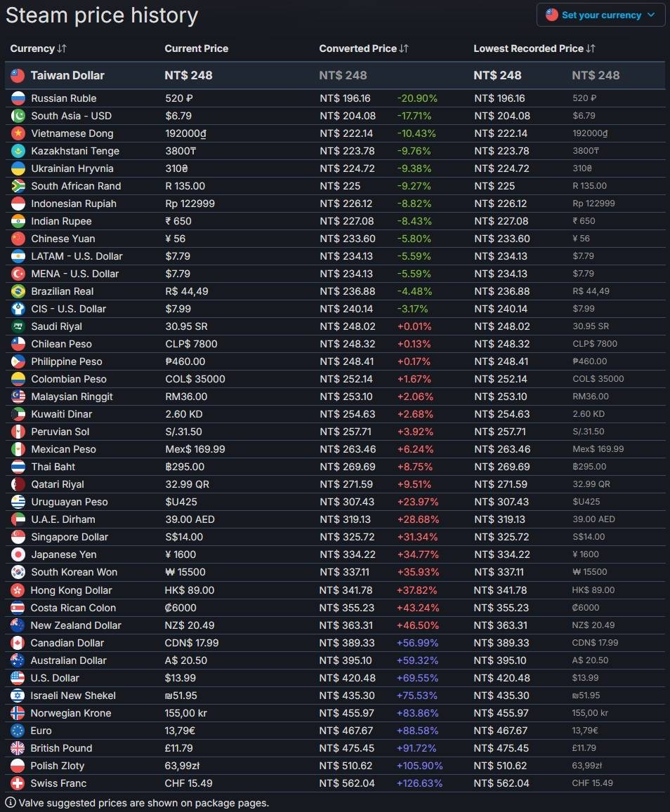Click the 520 ₽ current price value

click(x=179, y=98)
